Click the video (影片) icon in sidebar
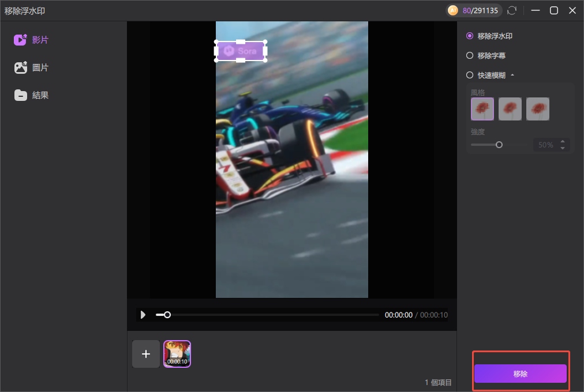This screenshot has width=584, height=392. pos(21,40)
